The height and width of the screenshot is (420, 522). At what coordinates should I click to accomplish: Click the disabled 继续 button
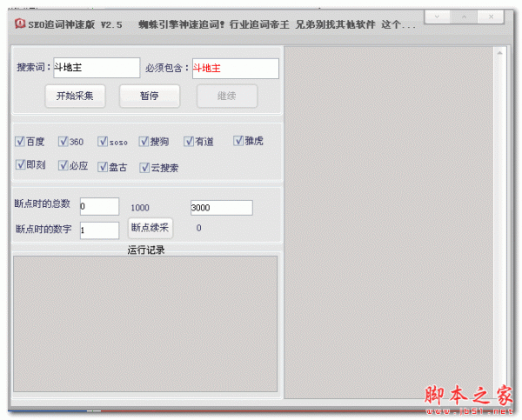[x=227, y=96]
